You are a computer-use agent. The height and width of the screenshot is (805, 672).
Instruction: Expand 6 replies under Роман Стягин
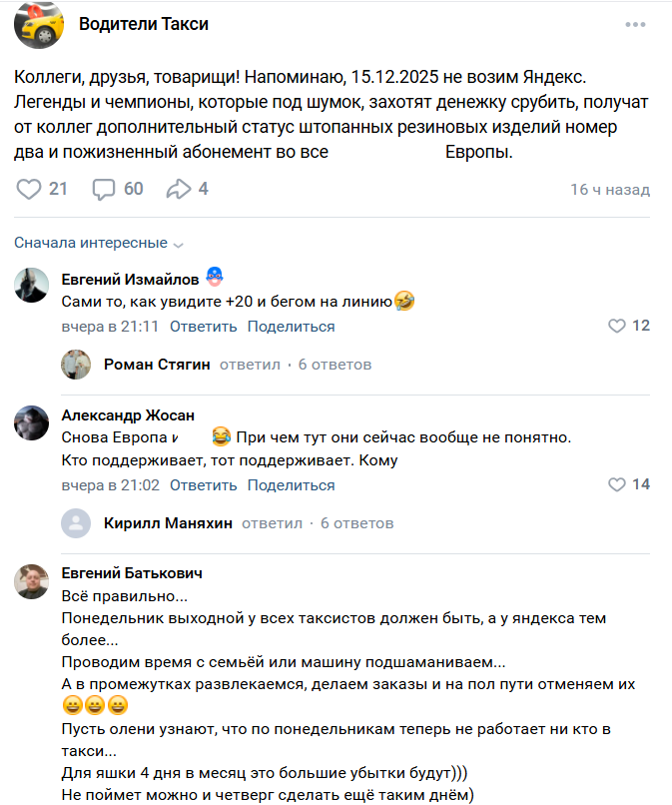pos(335,365)
